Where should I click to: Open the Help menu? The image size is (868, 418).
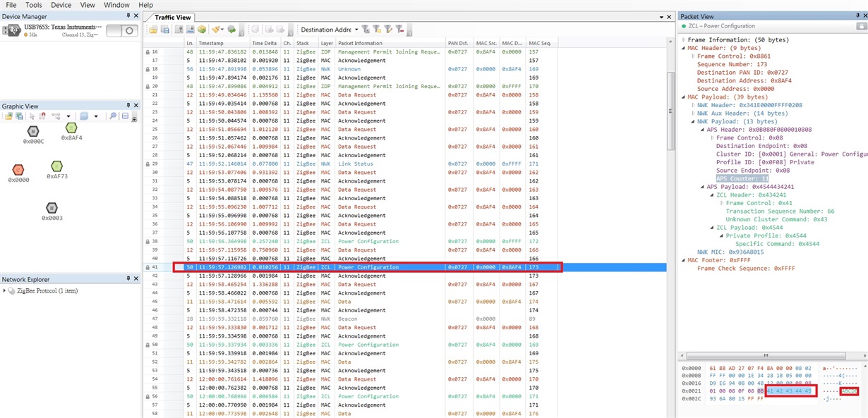[145, 5]
